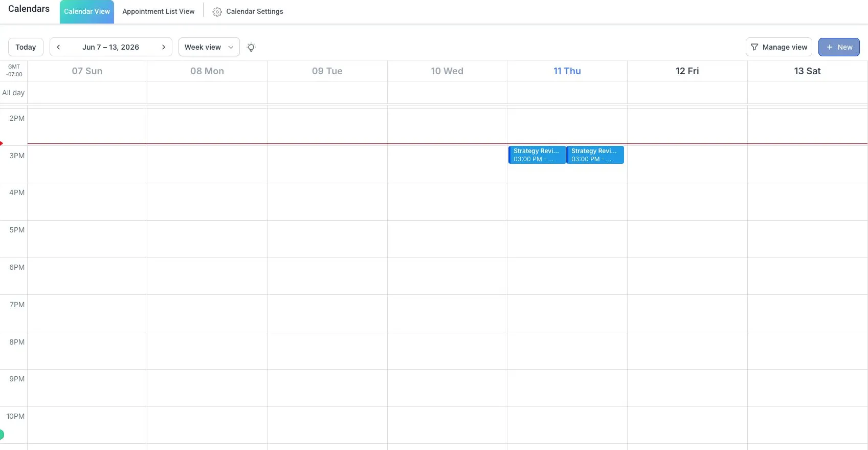
Task: Click the 09 Tue column header
Action: [327, 71]
